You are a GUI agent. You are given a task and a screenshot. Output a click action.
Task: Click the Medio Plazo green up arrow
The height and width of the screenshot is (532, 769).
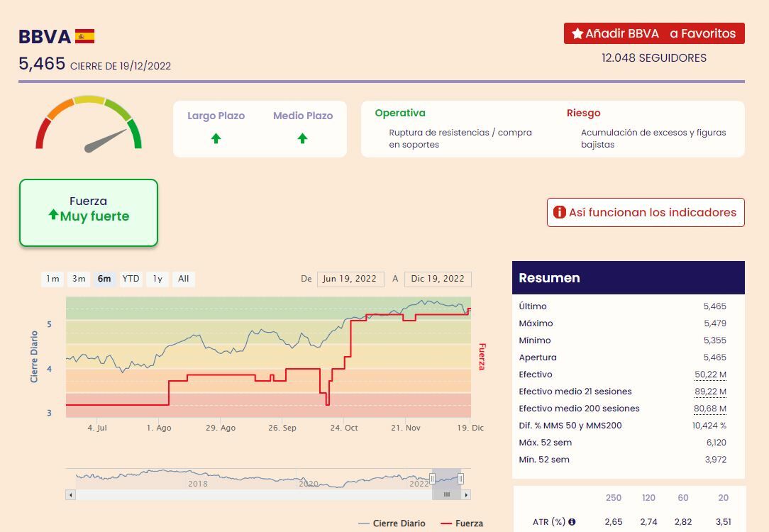click(303, 138)
